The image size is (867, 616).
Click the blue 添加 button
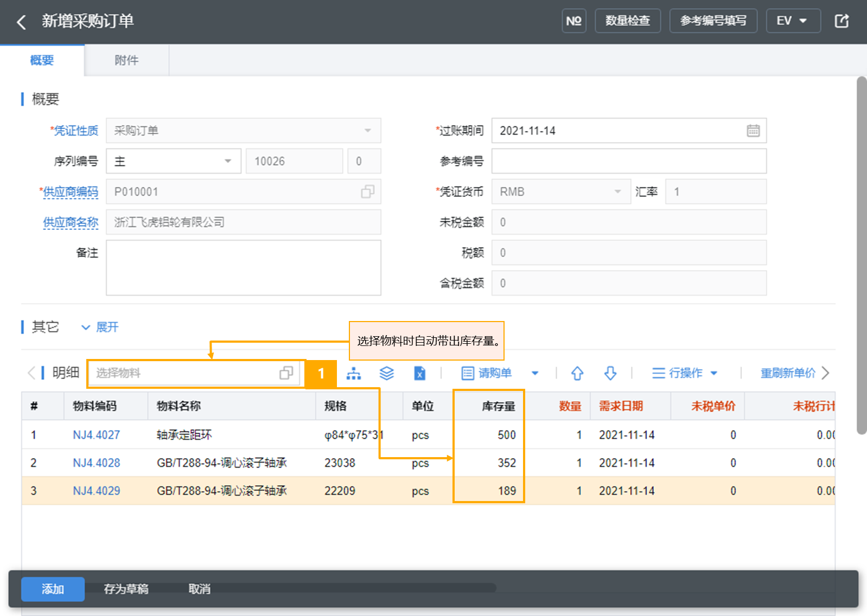click(53, 589)
